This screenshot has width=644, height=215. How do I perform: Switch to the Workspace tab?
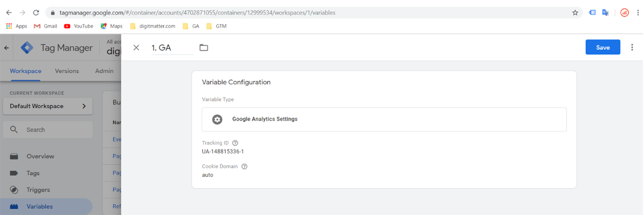pos(26,71)
